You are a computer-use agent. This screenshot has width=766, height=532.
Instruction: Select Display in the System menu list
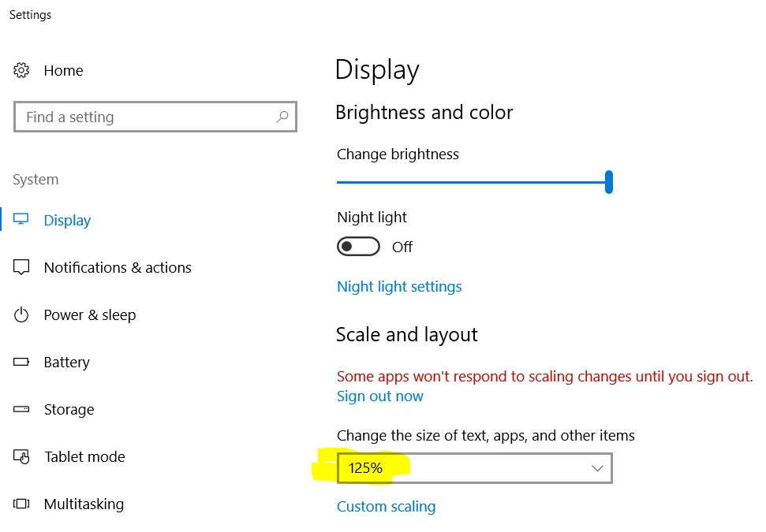[66, 220]
